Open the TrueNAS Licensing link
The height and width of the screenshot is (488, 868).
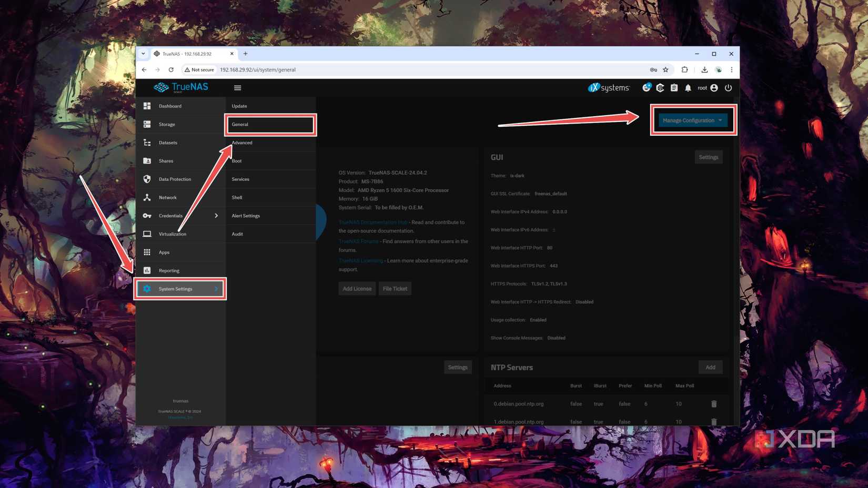point(361,261)
